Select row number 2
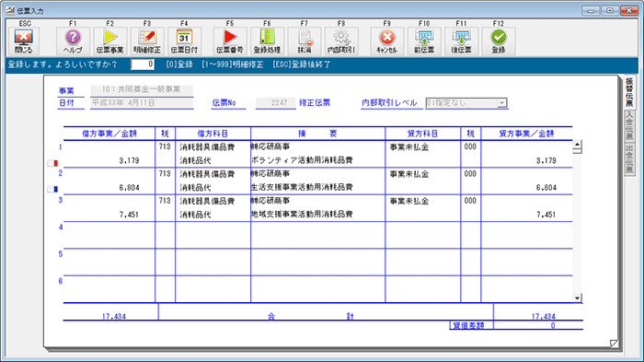Image resolution: width=644 pixels, height=362 pixels. [61, 173]
